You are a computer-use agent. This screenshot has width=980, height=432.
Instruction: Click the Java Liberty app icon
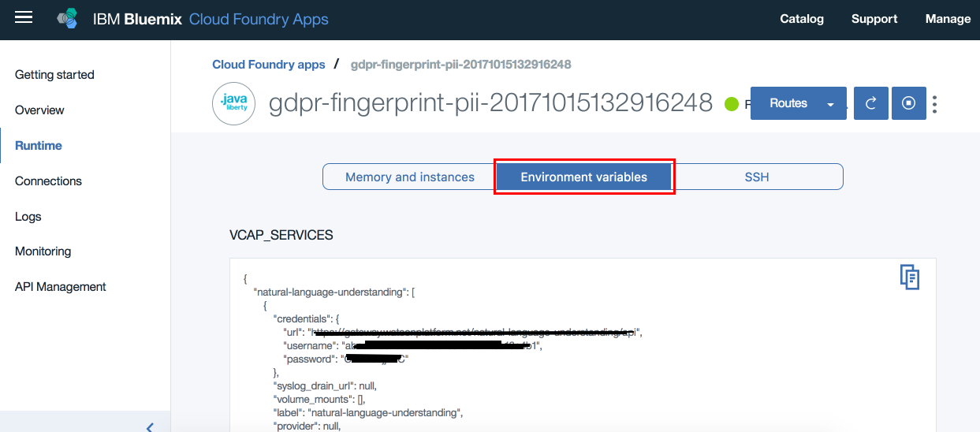pyautogui.click(x=234, y=103)
